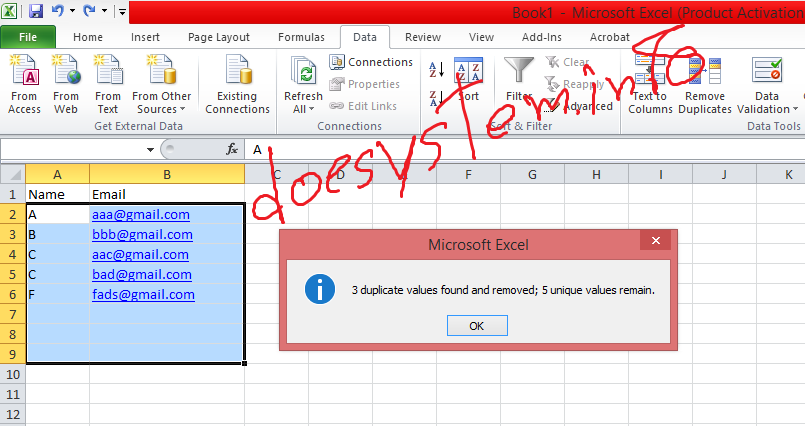Image resolution: width=805 pixels, height=426 pixels.
Task: Select column A header
Action: [58, 175]
